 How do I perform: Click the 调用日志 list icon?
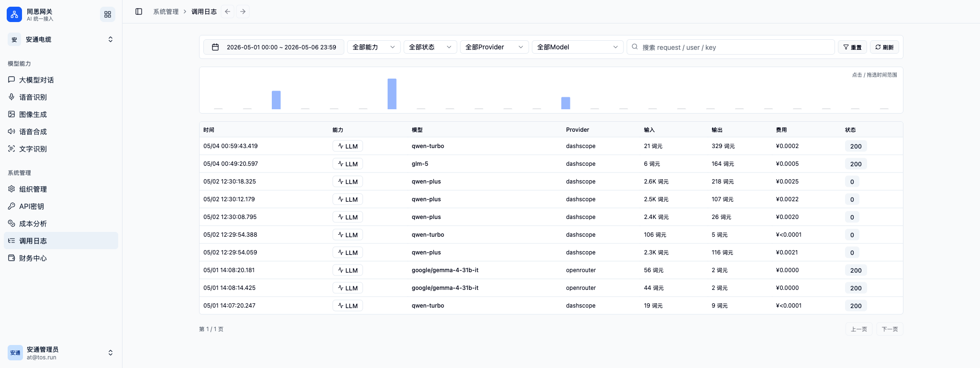point(11,241)
